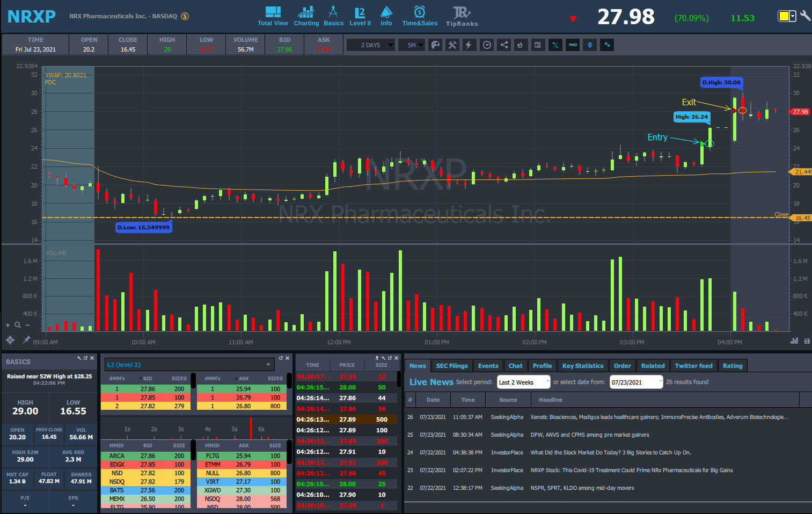Open the Key Statistics tab
812x514 pixels.
[x=582, y=366]
